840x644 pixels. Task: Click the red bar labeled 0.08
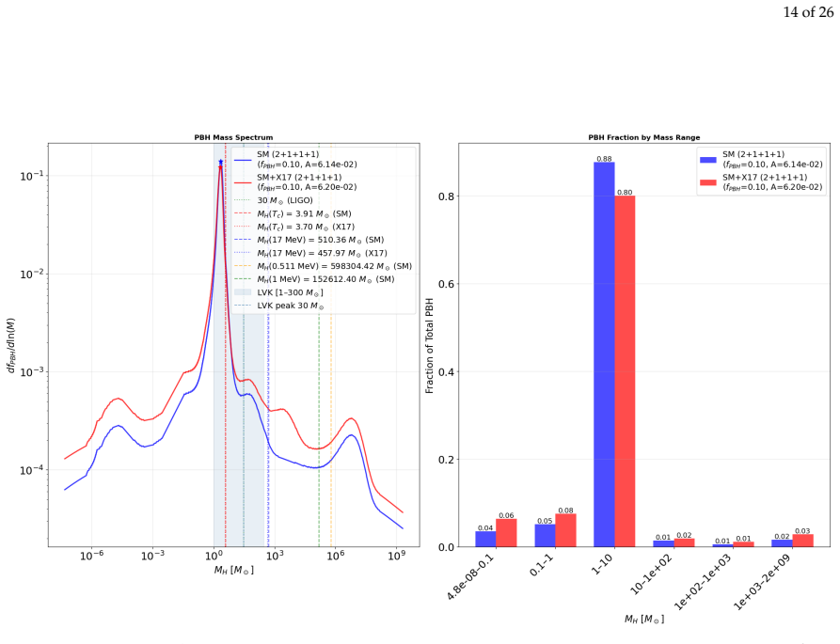pos(565,530)
